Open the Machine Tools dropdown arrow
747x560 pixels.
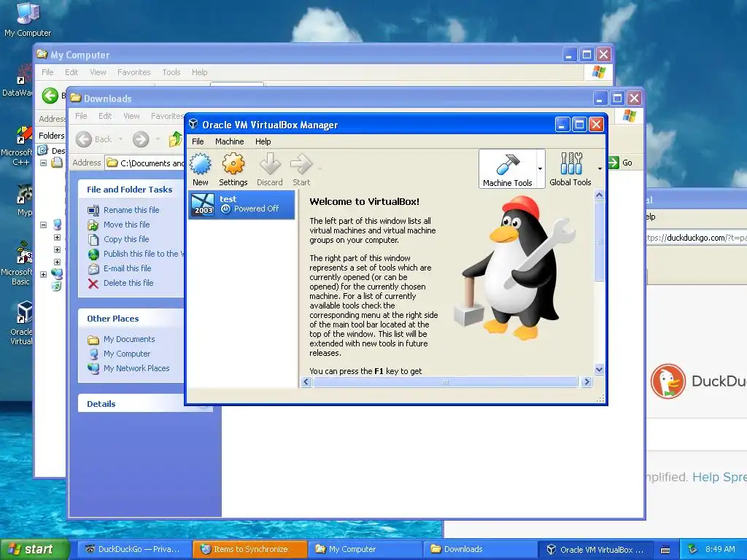tap(541, 168)
